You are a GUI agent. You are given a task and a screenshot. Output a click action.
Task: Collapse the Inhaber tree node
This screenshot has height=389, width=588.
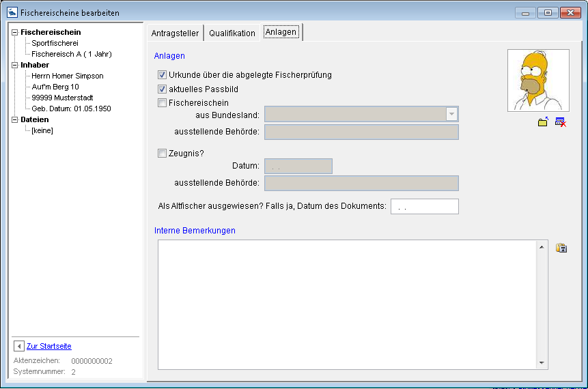click(15, 65)
